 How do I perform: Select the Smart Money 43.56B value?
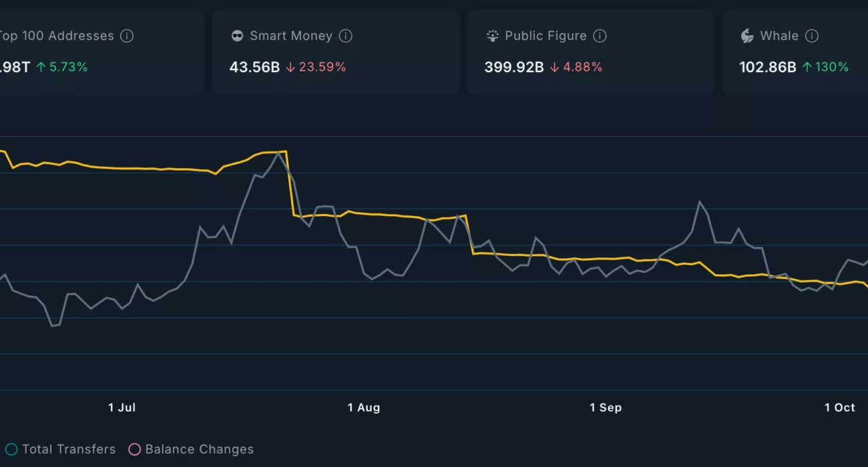pyautogui.click(x=254, y=67)
